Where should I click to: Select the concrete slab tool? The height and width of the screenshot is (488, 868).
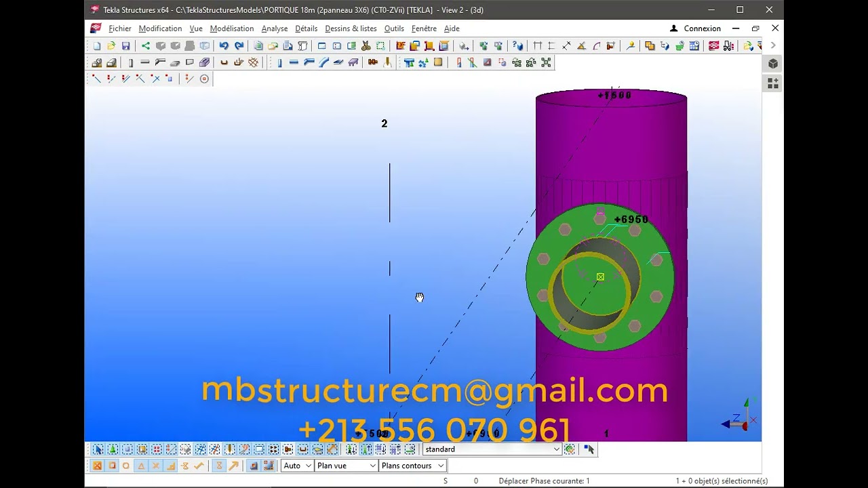(x=174, y=62)
